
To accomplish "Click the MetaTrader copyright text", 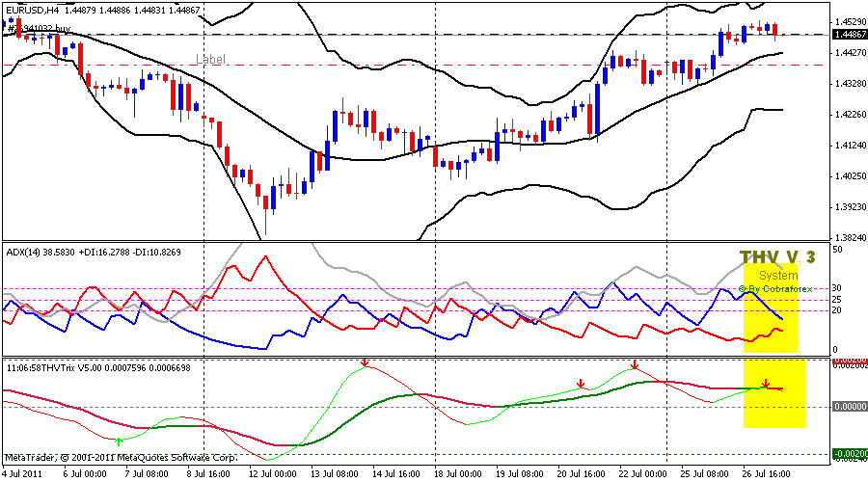I will 121,457.
